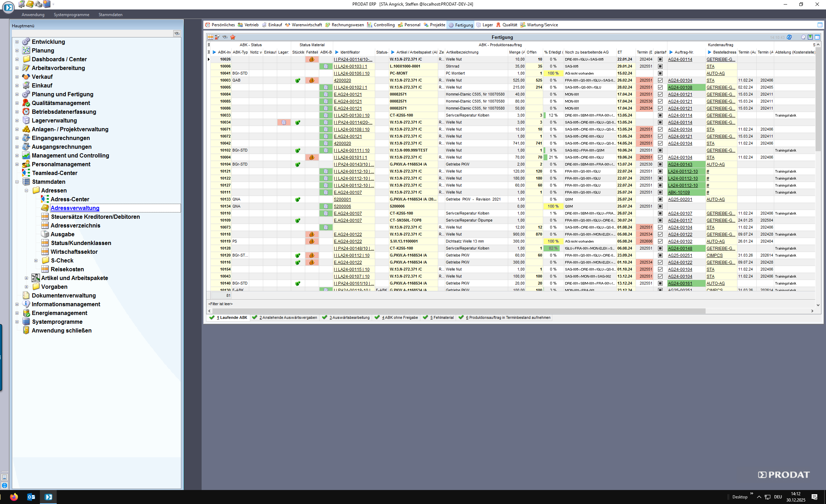Toggle plantaf checkbox for ABK 10119
This screenshot has width=826, height=504.
[660, 241]
